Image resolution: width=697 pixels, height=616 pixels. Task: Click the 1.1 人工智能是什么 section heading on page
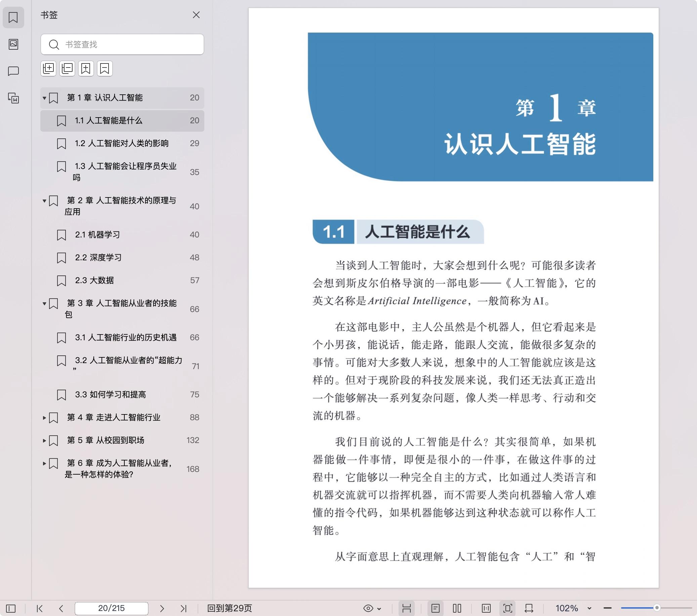click(398, 232)
